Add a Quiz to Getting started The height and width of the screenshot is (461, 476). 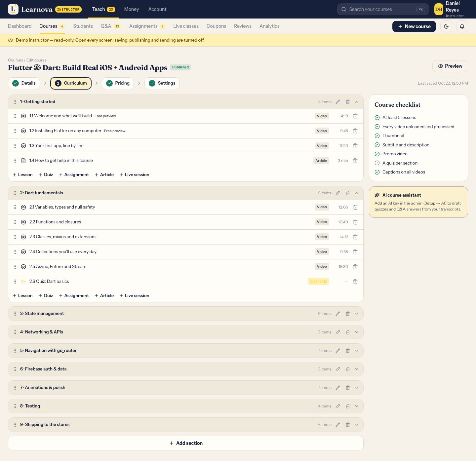46,175
